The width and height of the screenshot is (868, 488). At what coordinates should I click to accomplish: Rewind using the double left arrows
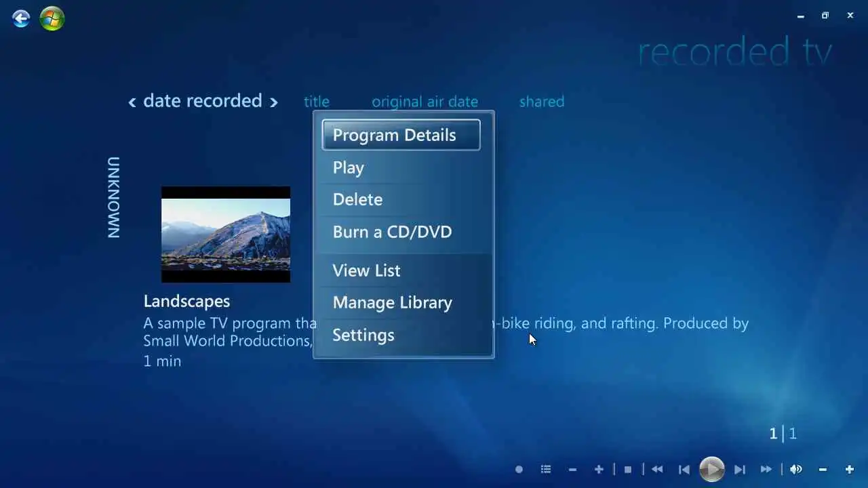pyautogui.click(x=657, y=469)
